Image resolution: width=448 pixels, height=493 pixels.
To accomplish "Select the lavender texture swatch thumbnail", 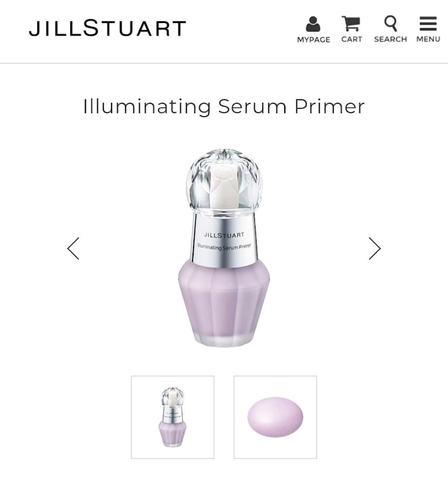I will [275, 417].
